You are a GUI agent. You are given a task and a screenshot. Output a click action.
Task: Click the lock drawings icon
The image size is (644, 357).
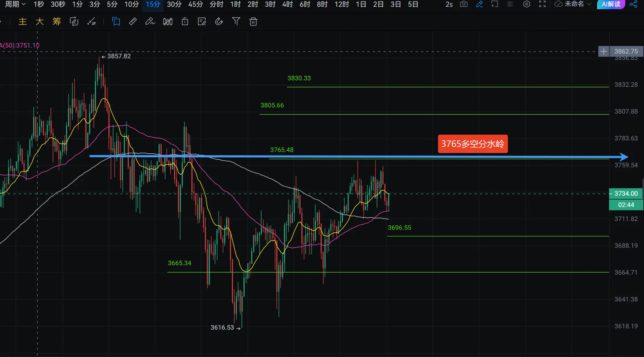pyautogui.click(x=185, y=21)
